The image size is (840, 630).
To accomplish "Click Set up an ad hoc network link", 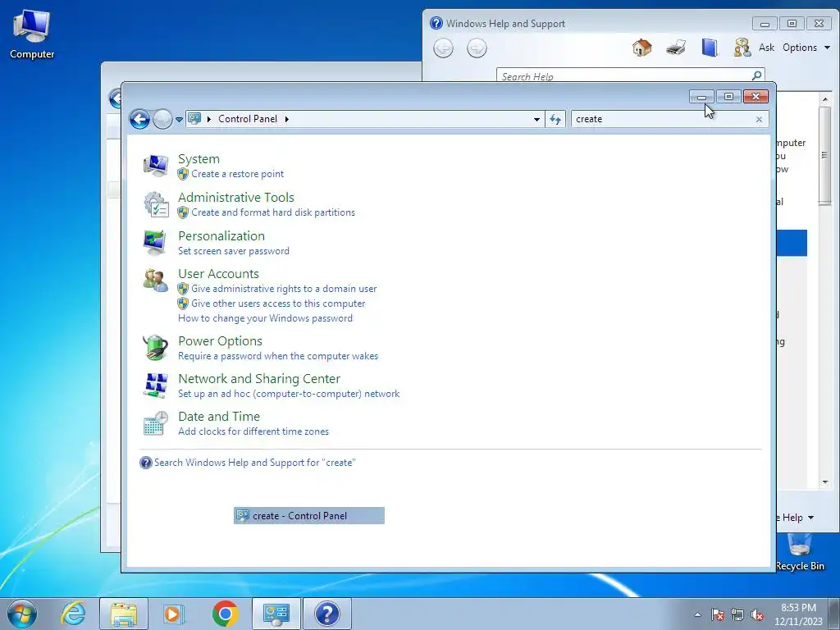I will coord(289,394).
